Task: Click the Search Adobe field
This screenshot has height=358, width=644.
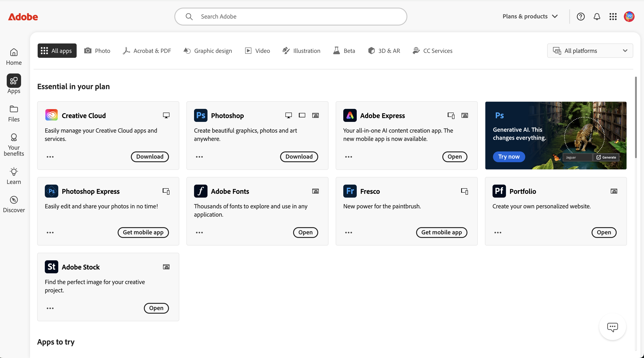Action: click(290, 17)
